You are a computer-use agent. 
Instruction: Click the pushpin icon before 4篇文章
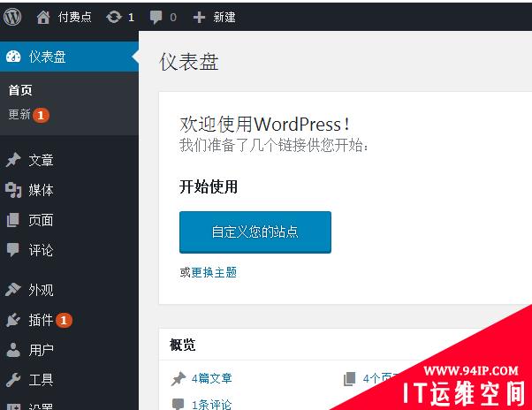tap(179, 379)
